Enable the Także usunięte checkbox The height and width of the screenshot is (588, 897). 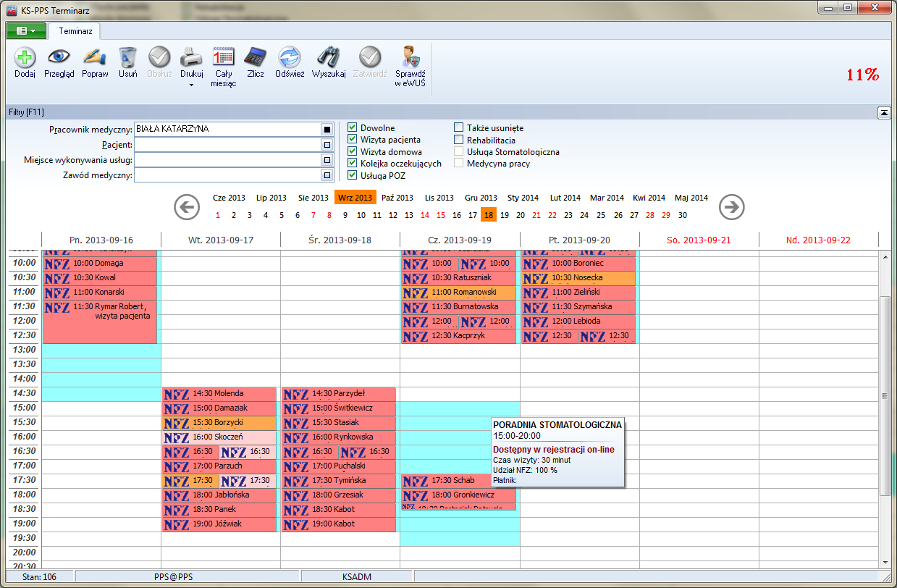459,128
